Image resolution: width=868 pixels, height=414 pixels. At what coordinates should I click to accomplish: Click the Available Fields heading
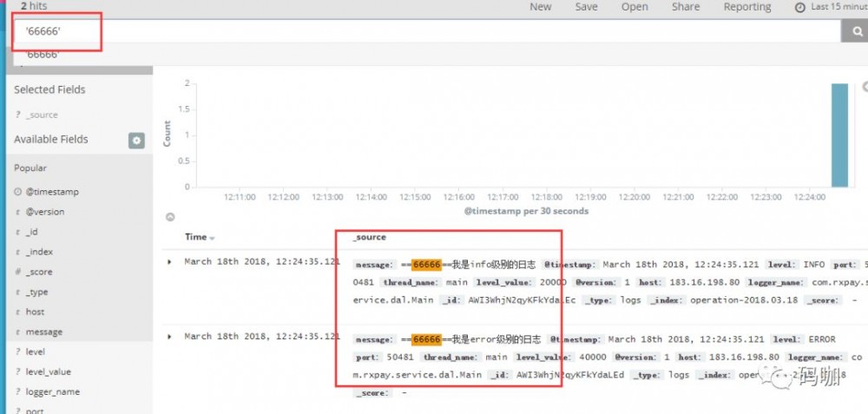51,140
